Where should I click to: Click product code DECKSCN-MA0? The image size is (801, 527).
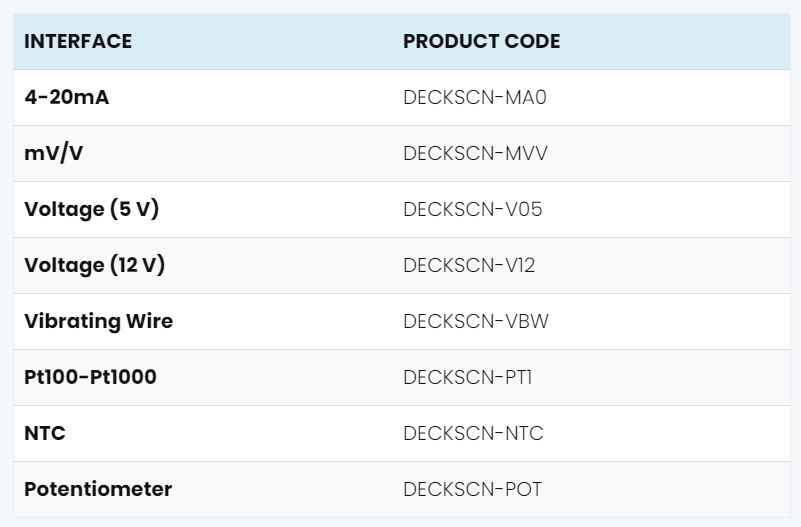click(x=475, y=97)
